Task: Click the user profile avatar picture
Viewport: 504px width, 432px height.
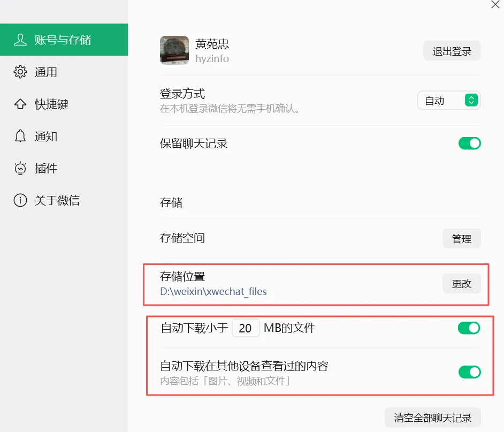Action: [x=174, y=50]
